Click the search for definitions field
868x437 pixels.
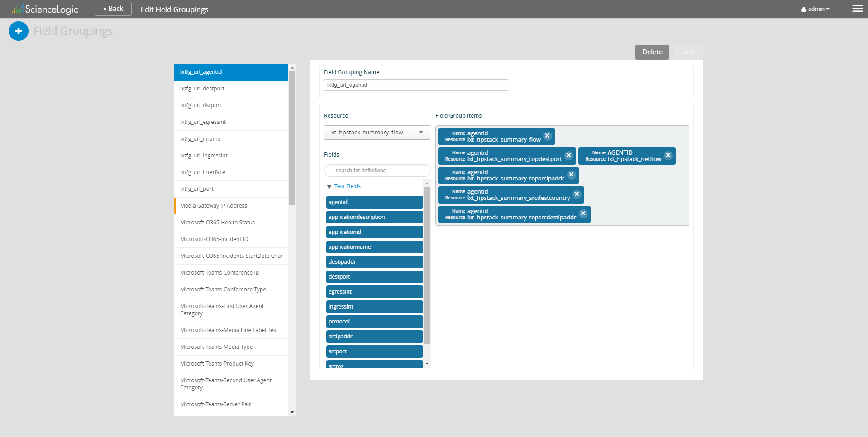click(x=377, y=170)
